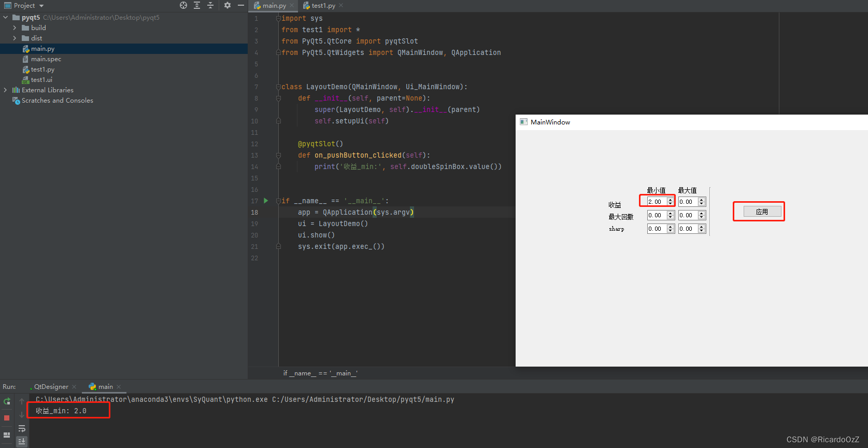The height and width of the screenshot is (448, 868).
Task: Select test1.ui in the project tree
Action: click(124, 80)
